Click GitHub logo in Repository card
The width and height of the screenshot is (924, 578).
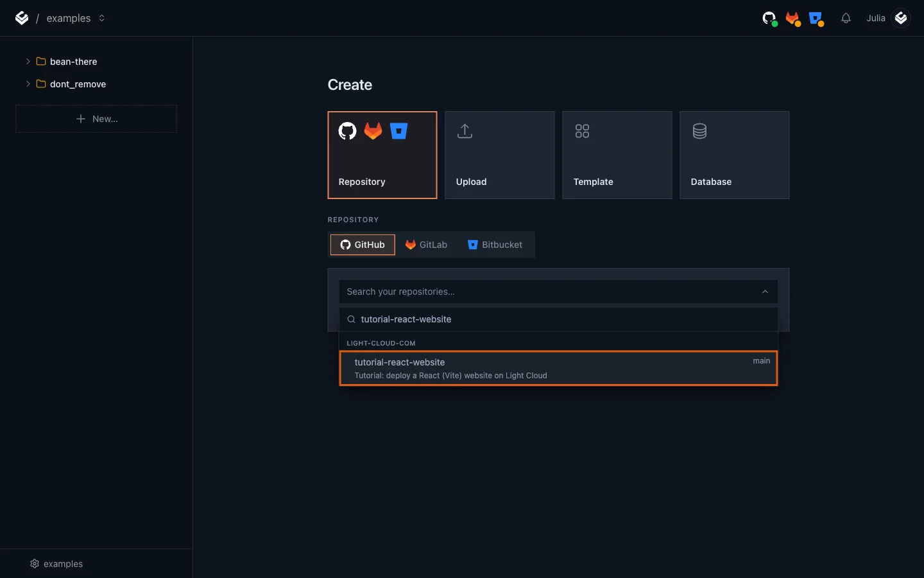point(347,131)
